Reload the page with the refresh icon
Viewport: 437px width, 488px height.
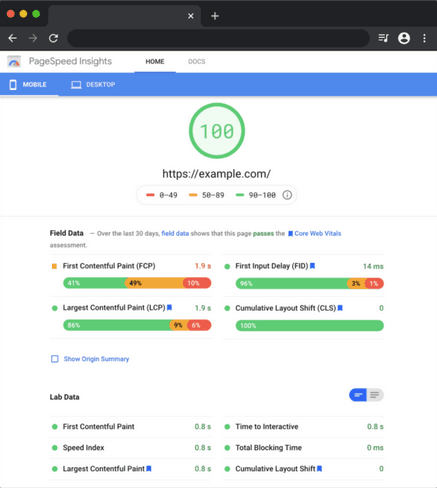(53, 38)
